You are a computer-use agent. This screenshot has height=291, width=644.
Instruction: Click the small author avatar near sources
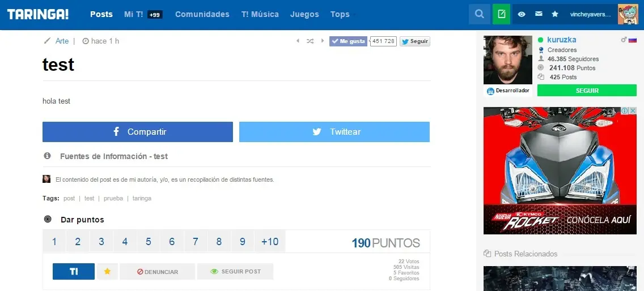[46, 179]
